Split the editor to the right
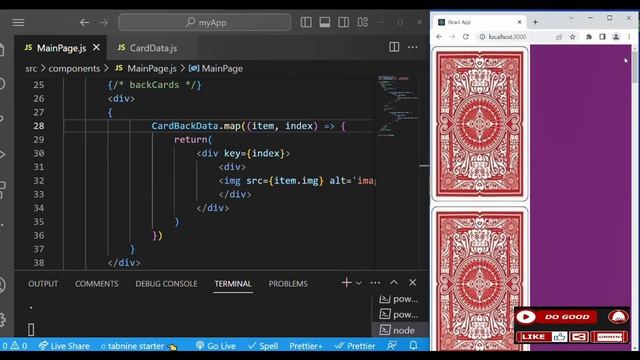The image size is (640, 360). click(394, 47)
